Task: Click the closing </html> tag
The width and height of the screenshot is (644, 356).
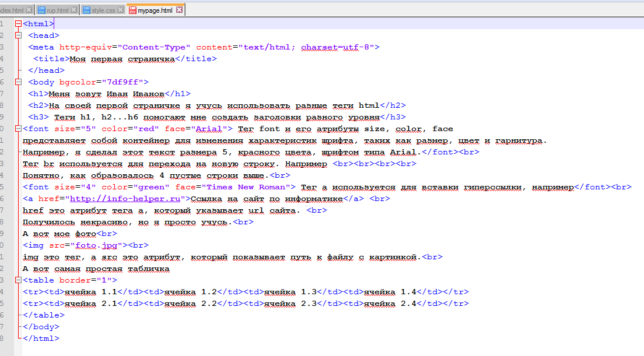Action: (x=41, y=339)
